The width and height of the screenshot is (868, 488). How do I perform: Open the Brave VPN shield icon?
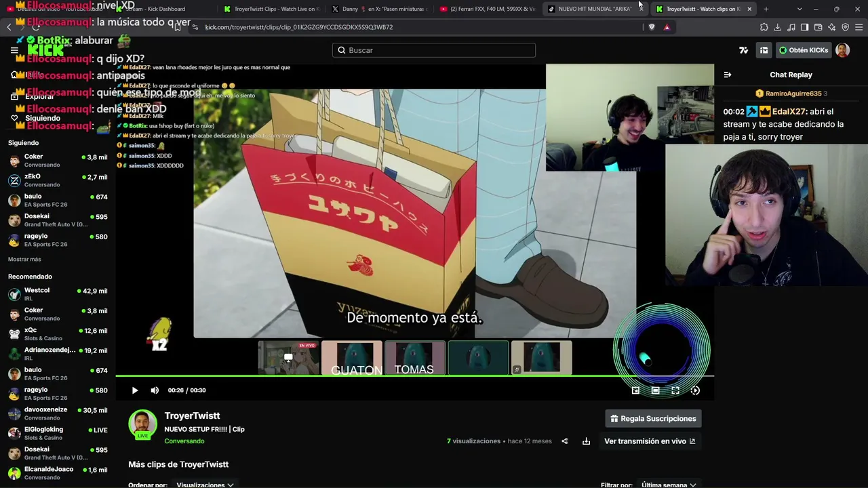pos(845,27)
